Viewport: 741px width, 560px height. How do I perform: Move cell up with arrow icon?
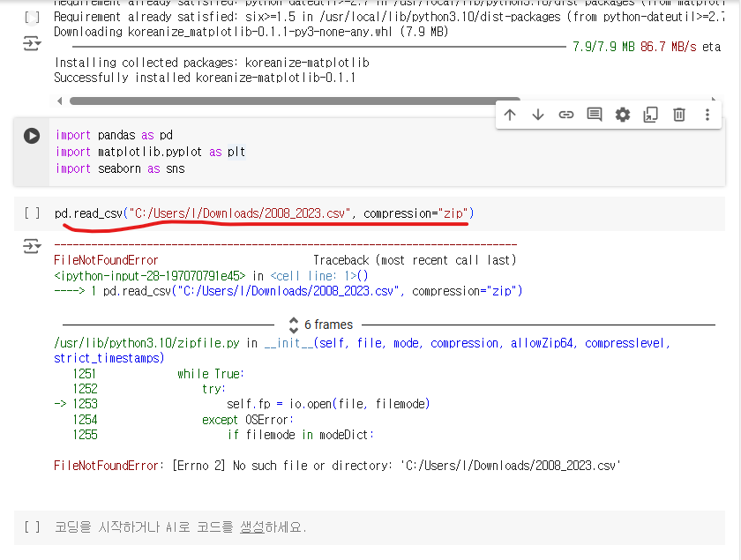[510, 115]
